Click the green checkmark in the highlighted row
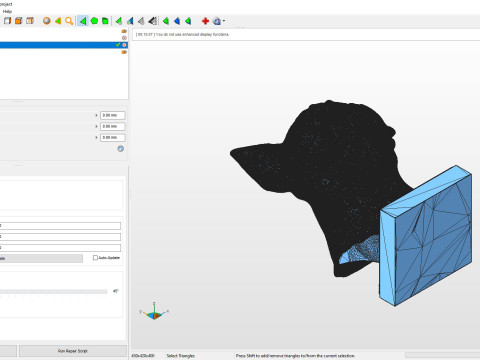480x360 pixels. point(118,45)
